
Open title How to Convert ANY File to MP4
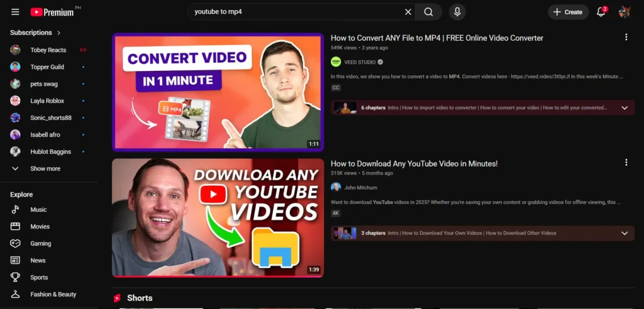tap(437, 38)
